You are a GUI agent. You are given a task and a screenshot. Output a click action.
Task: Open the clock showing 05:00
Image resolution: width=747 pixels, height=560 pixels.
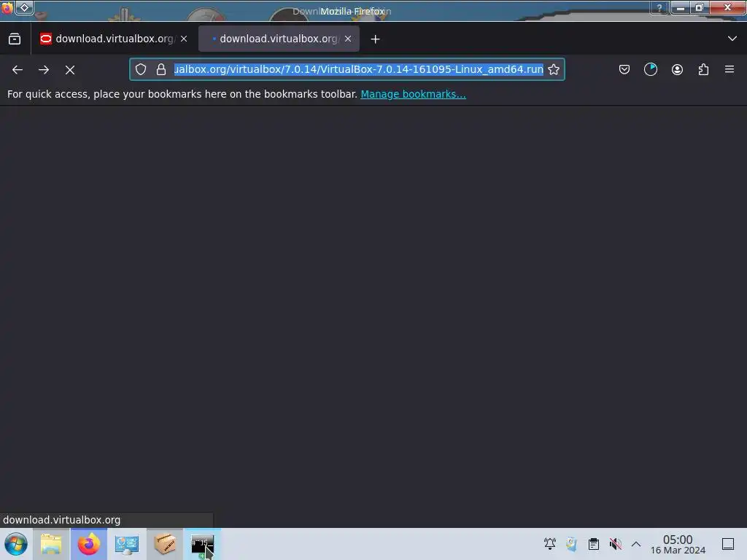coord(678,544)
